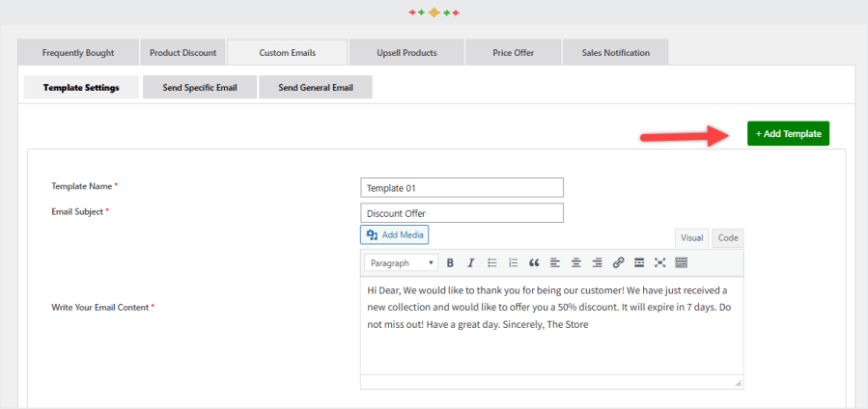The height and width of the screenshot is (409, 868).
Task: Apply bold formatting in editor toolbar
Action: coord(450,262)
